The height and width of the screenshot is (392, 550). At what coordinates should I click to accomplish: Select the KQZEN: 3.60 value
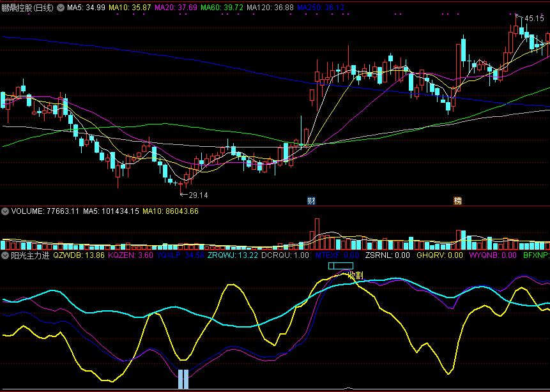click(131, 255)
